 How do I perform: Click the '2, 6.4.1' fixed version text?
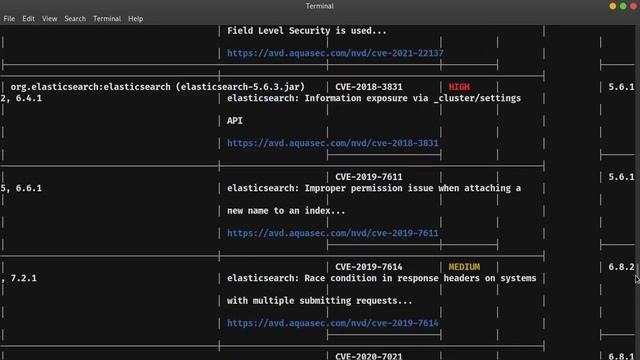coord(21,98)
